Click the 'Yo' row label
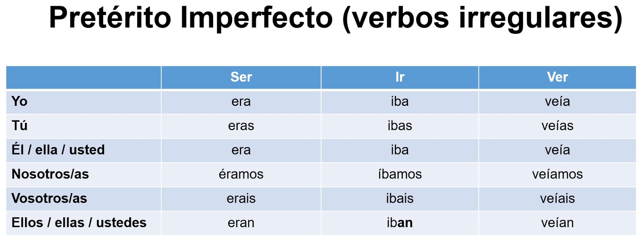 [19, 101]
